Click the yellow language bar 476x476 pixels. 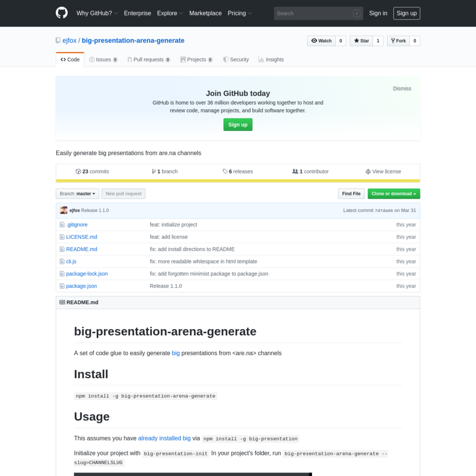tap(237, 181)
